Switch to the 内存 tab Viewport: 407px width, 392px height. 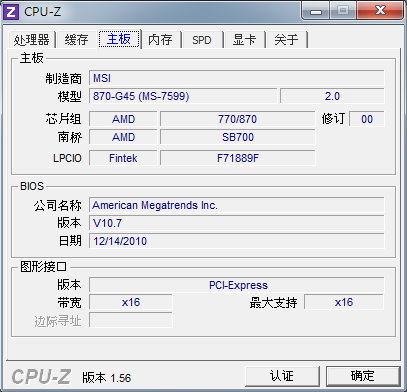coord(160,40)
